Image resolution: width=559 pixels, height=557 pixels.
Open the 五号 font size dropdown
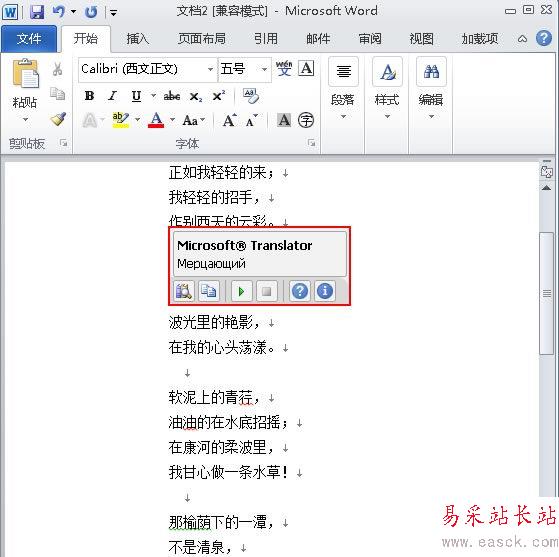click(264, 69)
